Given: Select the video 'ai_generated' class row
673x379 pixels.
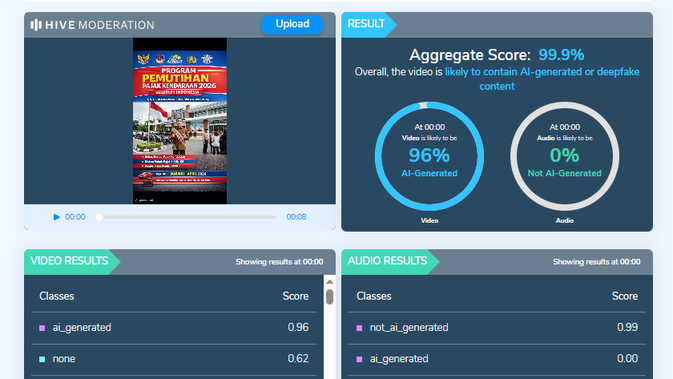Looking at the screenshot, I should (174, 328).
